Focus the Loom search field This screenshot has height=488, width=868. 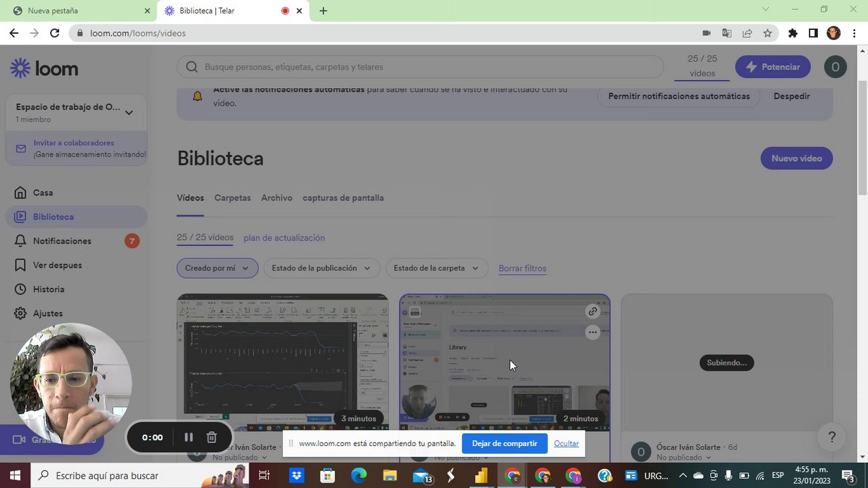pos(420,67)
